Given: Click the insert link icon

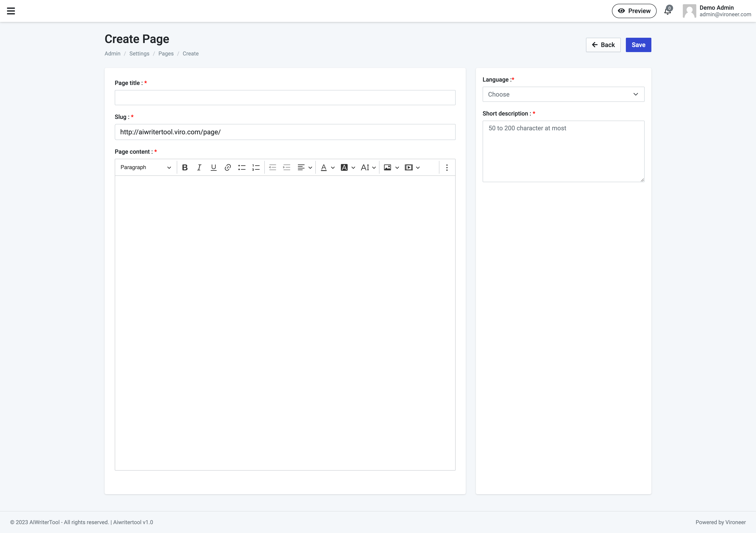Looking at the screenshot, I should pos(228,167).
